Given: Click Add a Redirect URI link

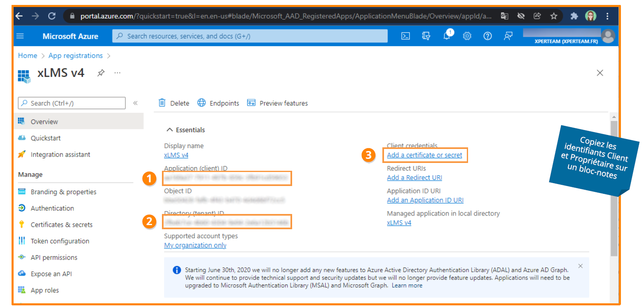Looking at the screenshot, I should (x=414, y=178).
